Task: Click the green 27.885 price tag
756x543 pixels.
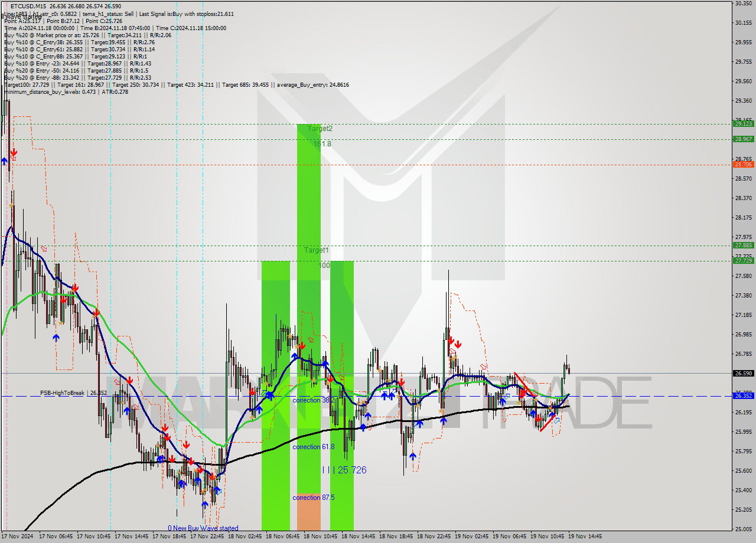Action: 743,245
